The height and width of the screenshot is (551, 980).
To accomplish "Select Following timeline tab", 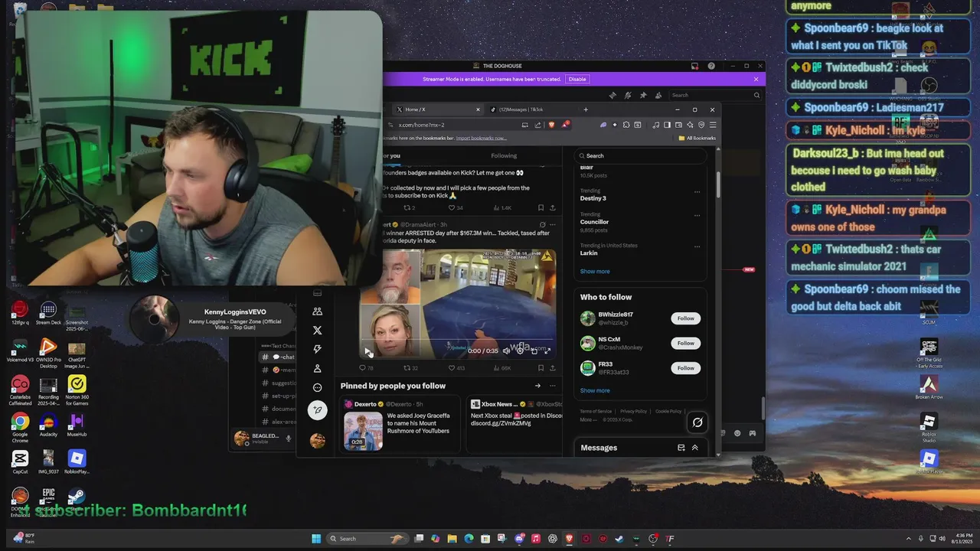I will click(x=504, y=155).
